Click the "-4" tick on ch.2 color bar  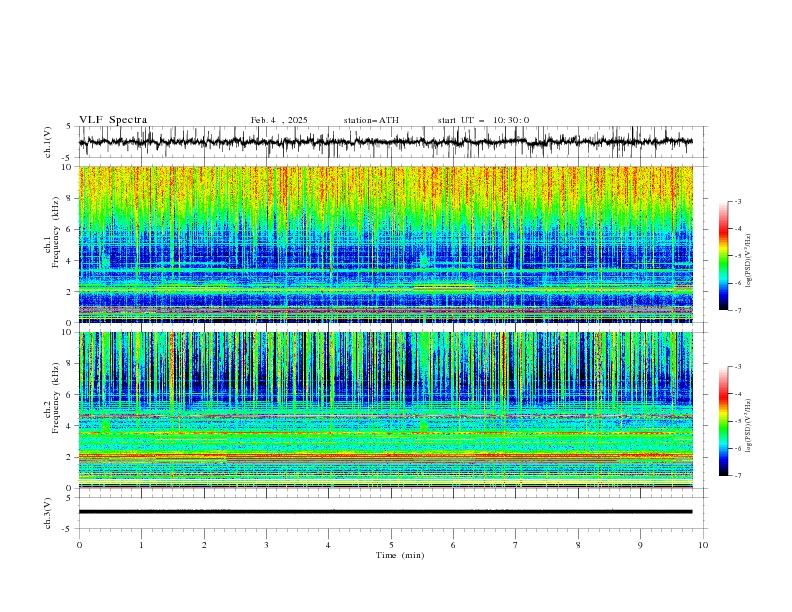pyautogui.click(x=738, y=394)
